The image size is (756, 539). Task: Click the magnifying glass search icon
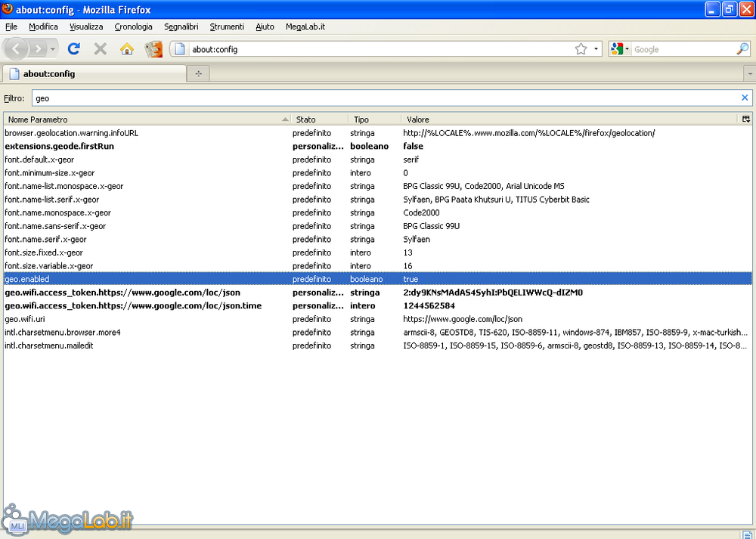tap(742, 48)
